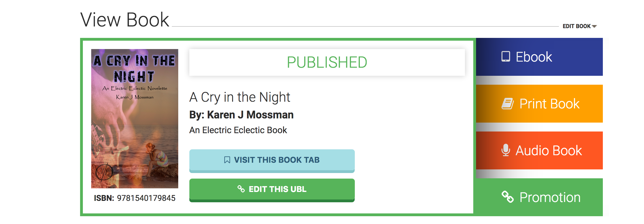Click the tablet icon beside Ebook
Screen dimensions: 644x224
(x=506, y=57)
